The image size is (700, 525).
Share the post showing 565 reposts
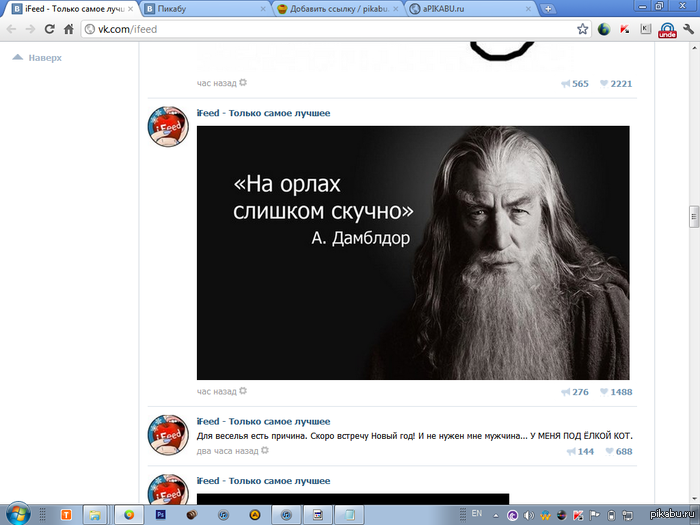pyautogui.click(x=575, y=83)
